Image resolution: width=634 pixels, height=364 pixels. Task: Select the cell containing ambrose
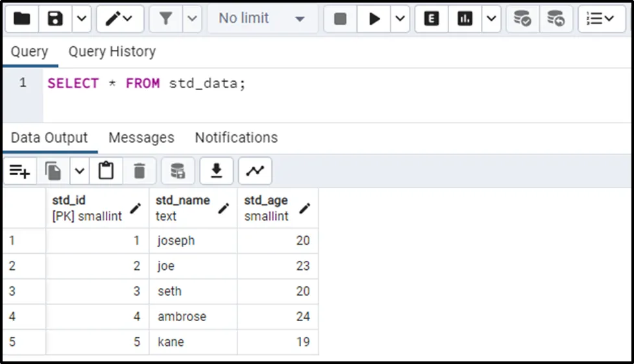pos(193,317)
